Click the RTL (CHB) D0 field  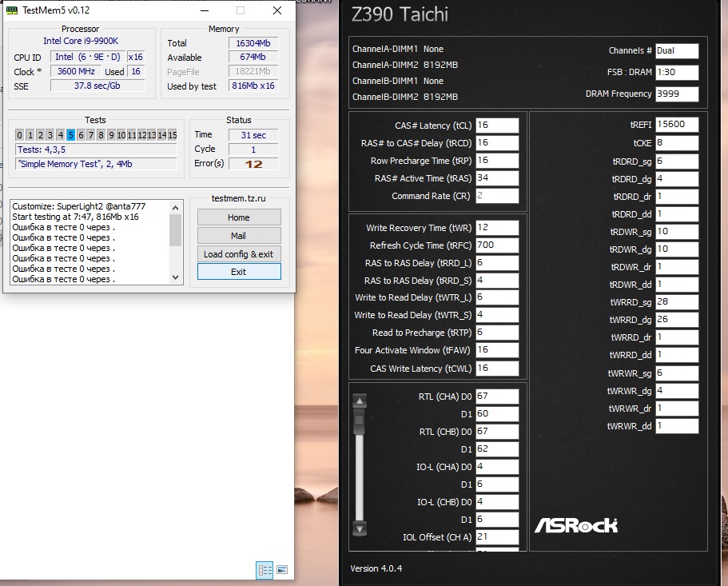coord(497,432)
